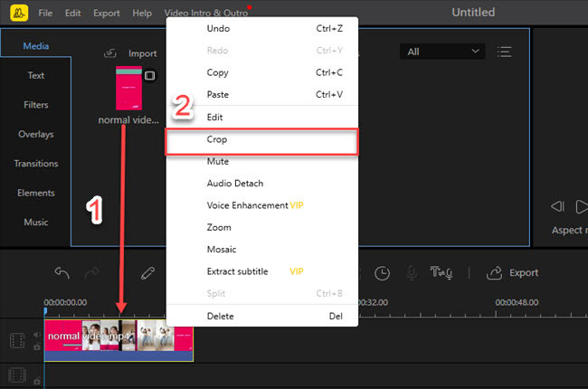Click the second track film icon
Viewport: 588px width, 389px height.
(x=17, y=375)
